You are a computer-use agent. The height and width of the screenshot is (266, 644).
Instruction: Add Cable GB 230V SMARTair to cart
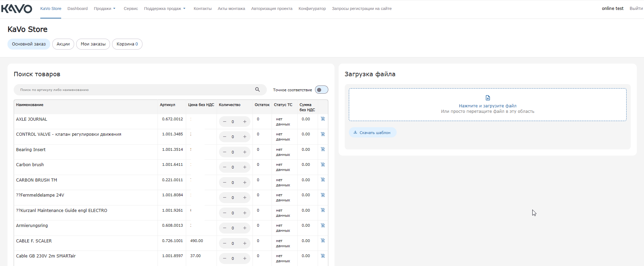click(x=323, y=256)
